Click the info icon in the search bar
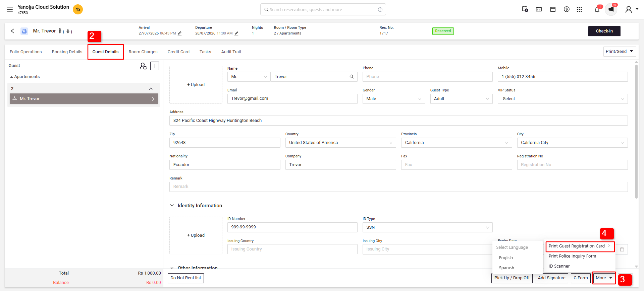This screenshot has height=291, width=644. coord(380,10)
